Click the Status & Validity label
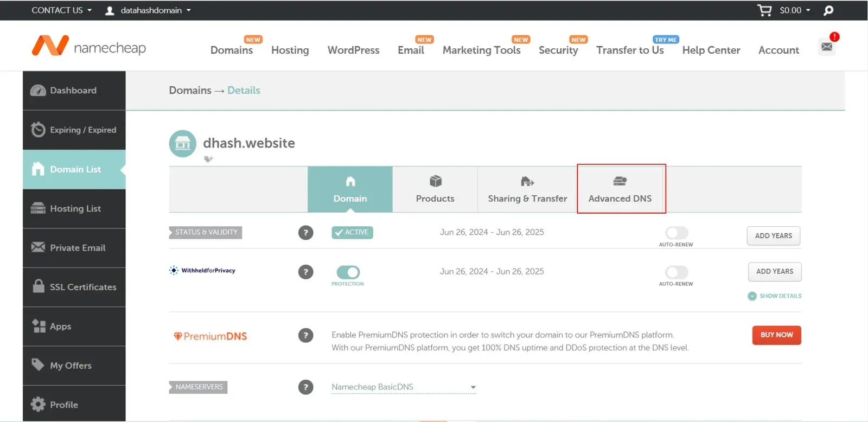The image size is (868, 422). click(x=206, y=232)
